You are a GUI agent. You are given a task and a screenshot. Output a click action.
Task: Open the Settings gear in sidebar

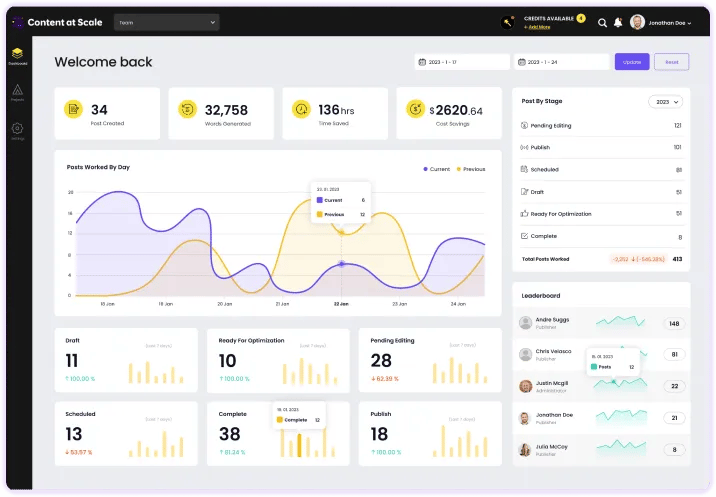point(17,131)
